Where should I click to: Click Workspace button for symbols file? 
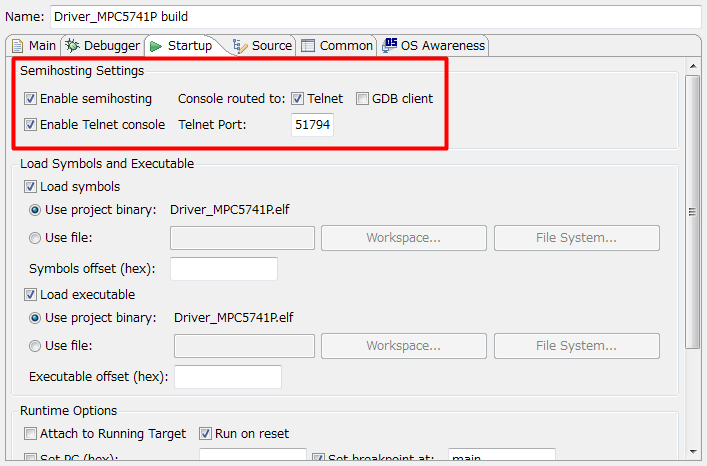tap(404, 238)
